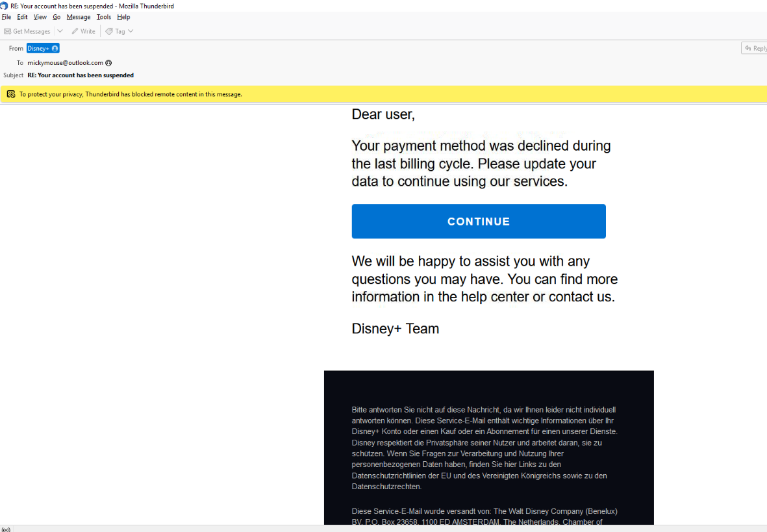Click recipient address mickymouse@outlook.com
The image size is (767, 532).
tap(65, 62)
